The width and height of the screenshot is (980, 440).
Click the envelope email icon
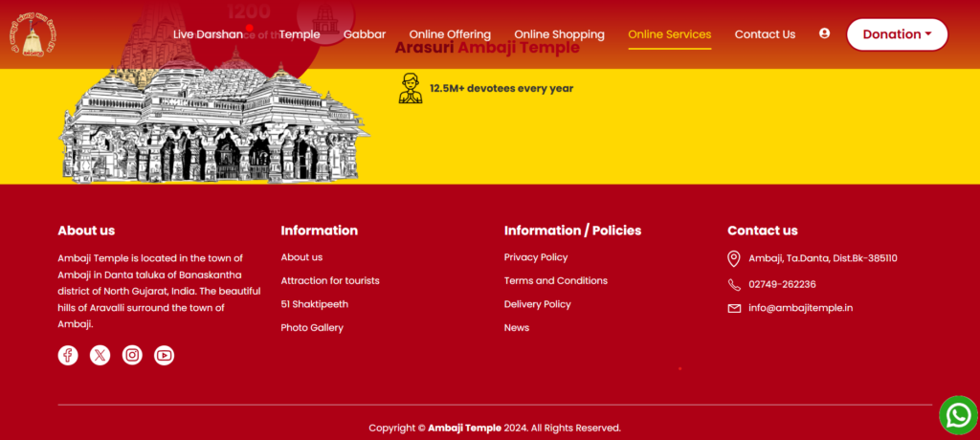(x=734, y=308)
